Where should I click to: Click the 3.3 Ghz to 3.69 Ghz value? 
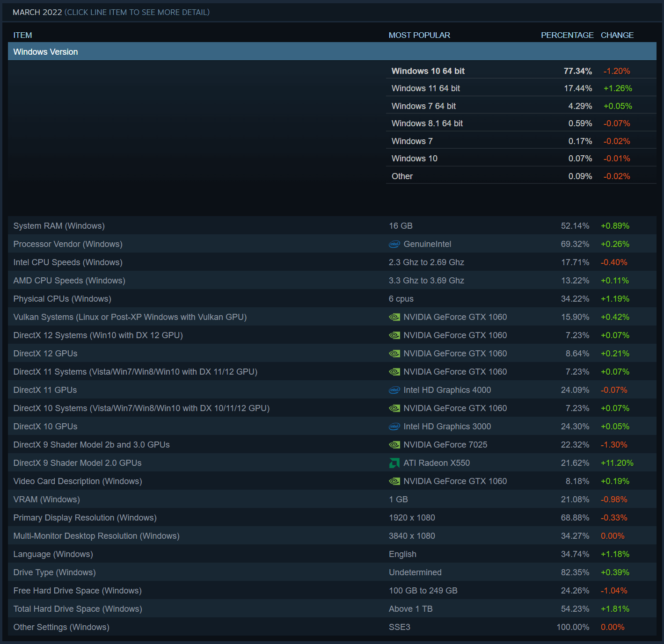tap(426, 281)
